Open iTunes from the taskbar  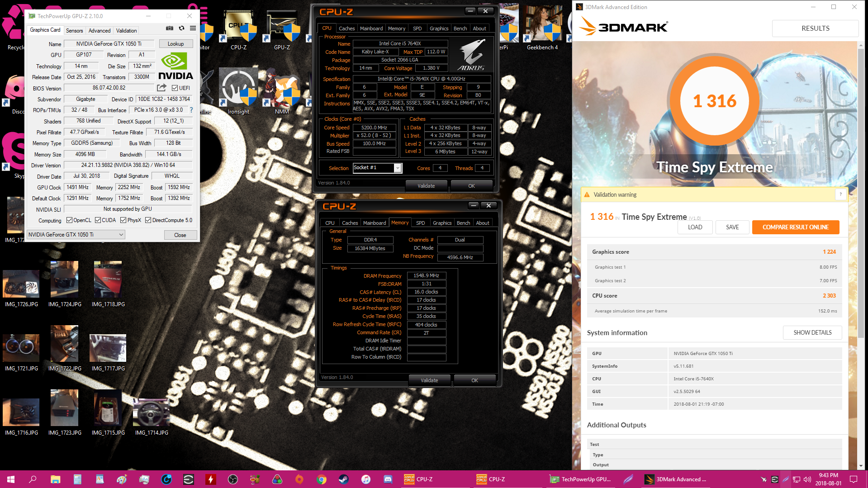point(366,479)
